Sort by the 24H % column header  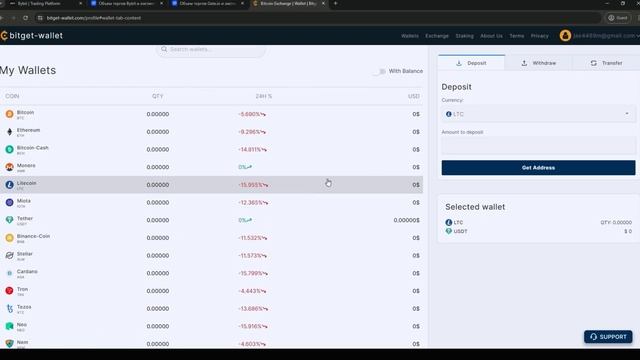pyautogui.click(x=264, y=96)
